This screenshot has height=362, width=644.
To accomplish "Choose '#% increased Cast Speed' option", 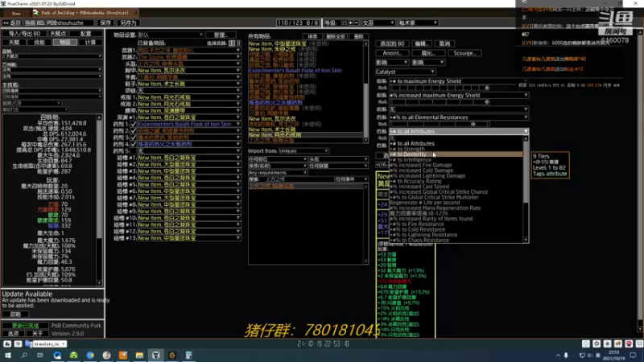I will pyautogui.click(x=456, y=187).
